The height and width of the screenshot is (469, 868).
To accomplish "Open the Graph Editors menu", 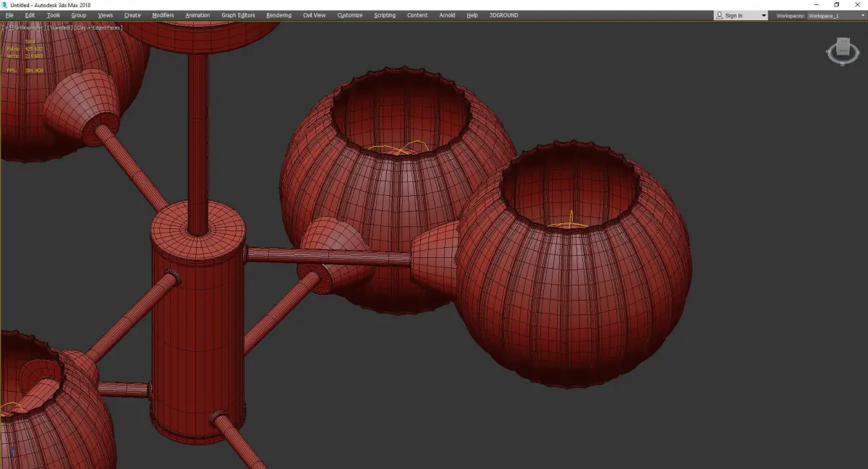I will tap(238, 15).
